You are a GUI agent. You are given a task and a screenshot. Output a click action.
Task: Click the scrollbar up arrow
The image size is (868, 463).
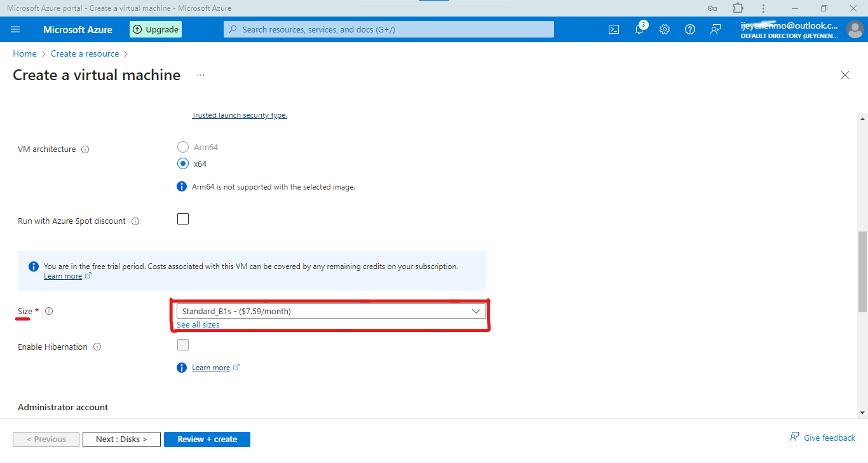coord(862,118)
